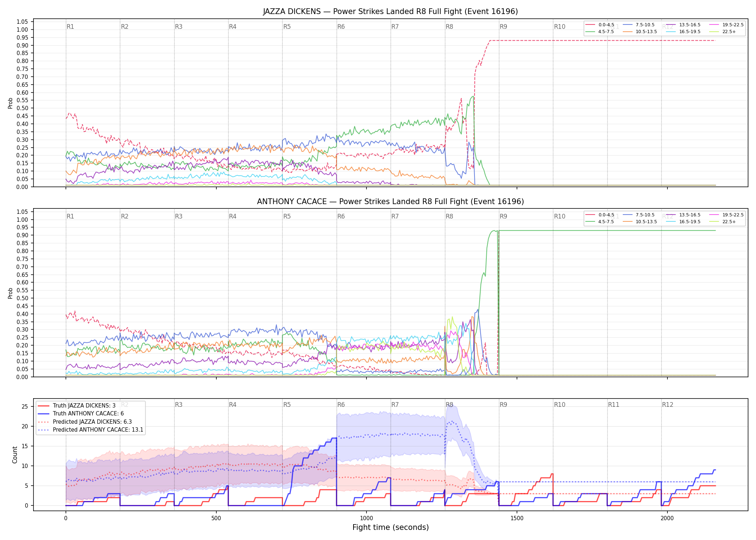Click the ANTHONY CACACE chart title
This screenshot has height=540, width=756.
click(390, 202)
